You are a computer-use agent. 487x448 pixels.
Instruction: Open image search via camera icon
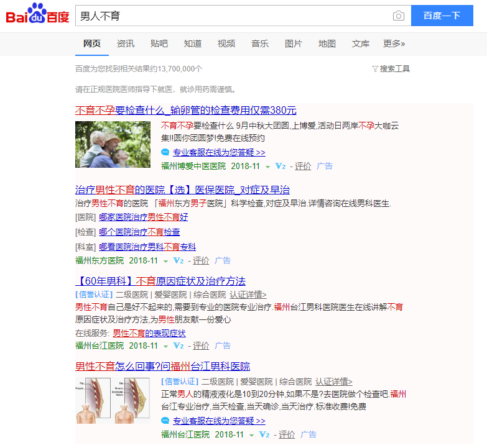pos(398,16)
